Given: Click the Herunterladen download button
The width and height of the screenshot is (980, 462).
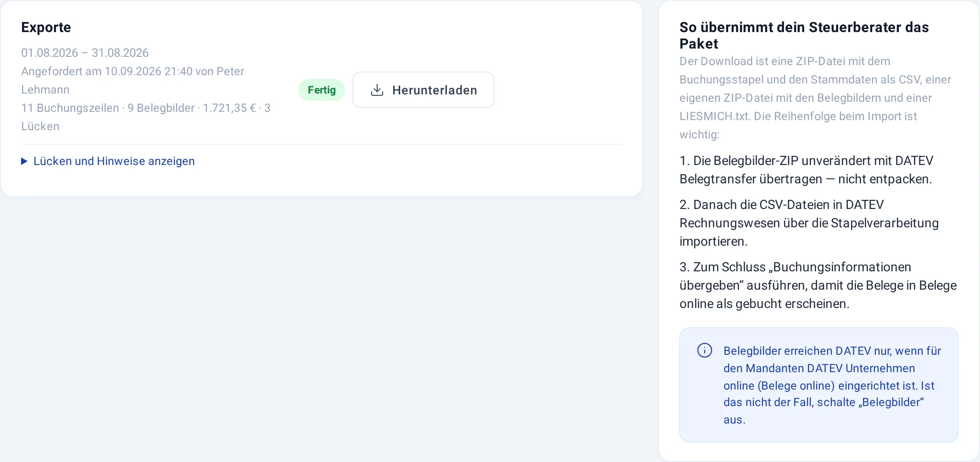Looking at the screenshot, I should click(x=423, y=90).
